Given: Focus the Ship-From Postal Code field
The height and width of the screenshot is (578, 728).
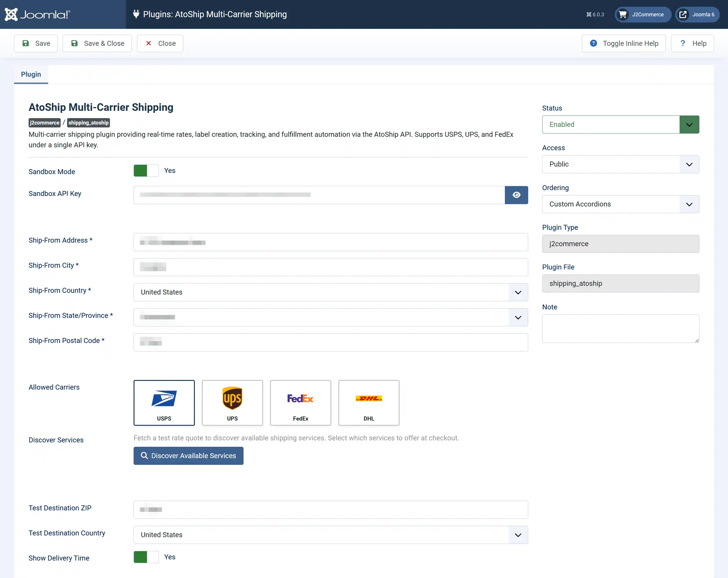Looking at the screenshot, I should pyautogui.click(x=330, y=342).
